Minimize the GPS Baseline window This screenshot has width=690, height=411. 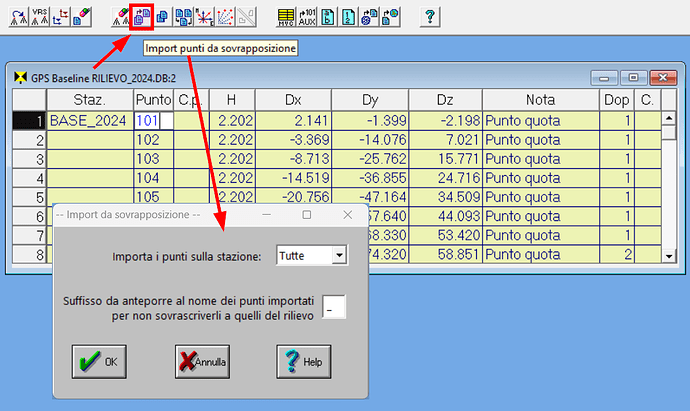click(604, 78)
